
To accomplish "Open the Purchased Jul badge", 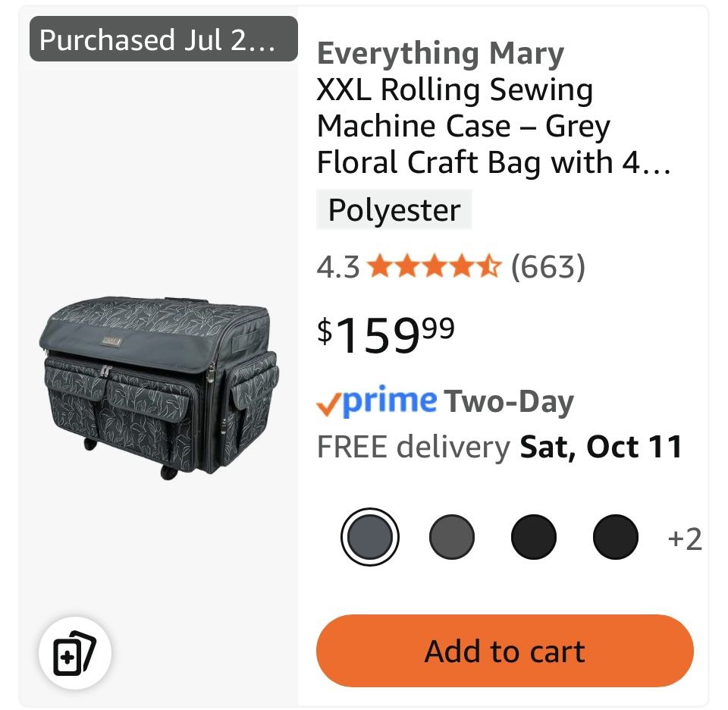I will [163, 39].
